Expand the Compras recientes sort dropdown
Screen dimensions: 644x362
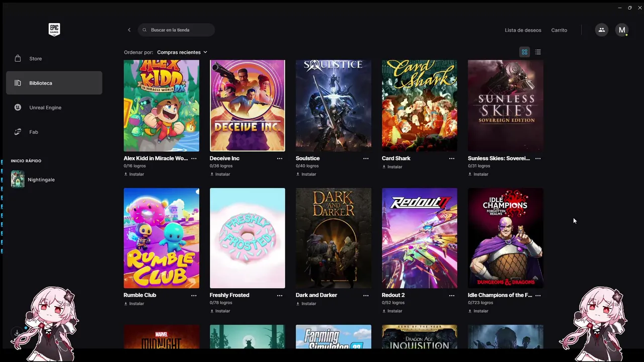[x=182, y=52]
